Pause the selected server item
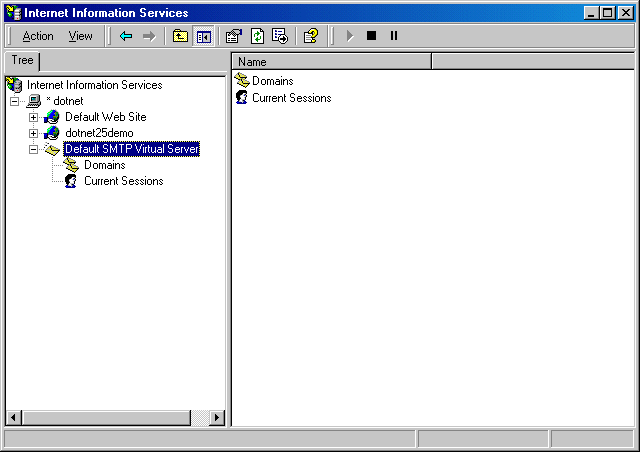 394,36
